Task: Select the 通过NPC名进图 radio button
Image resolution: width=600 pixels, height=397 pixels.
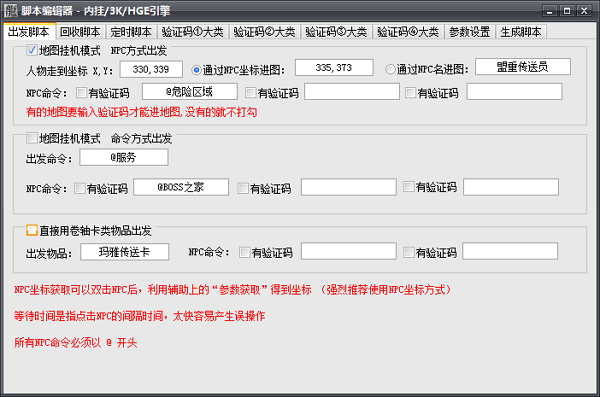Action: point(390,69)
